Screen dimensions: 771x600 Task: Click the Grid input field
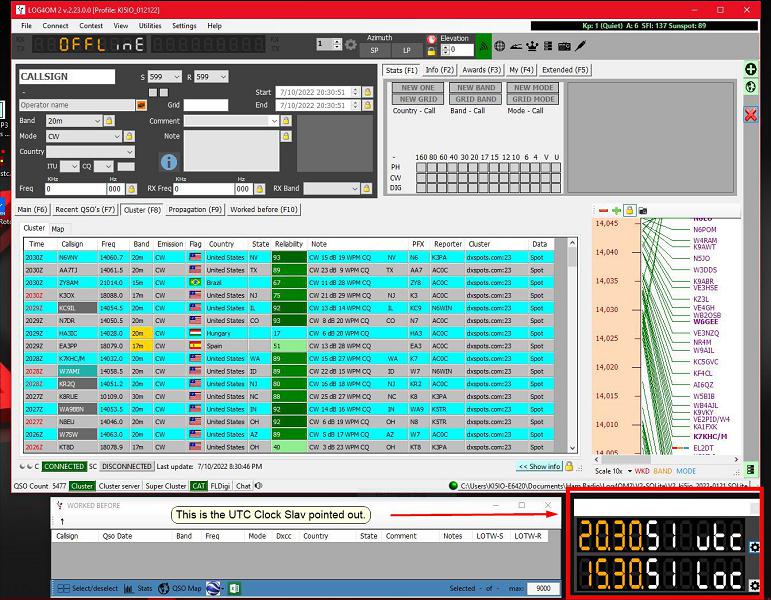pyautogui.click(x=206, y=105)
